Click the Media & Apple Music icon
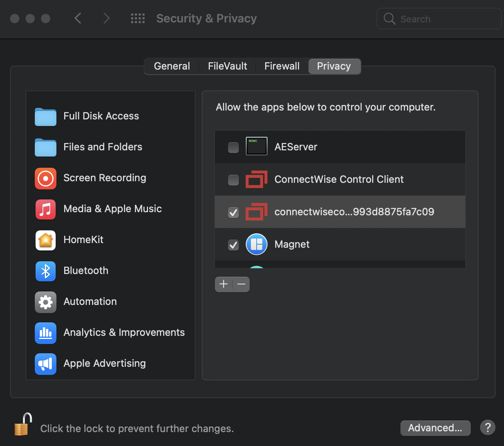 (46, 209)
